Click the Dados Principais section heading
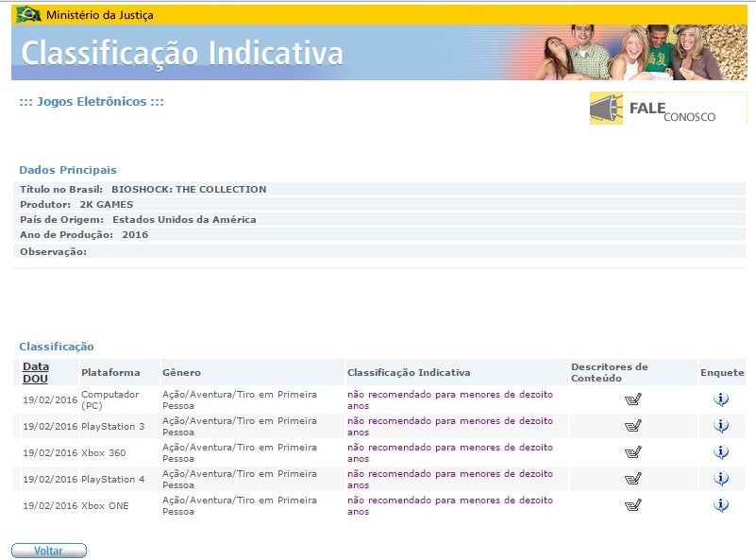This screenshot has width=756, height=560. tap(68, 170)
